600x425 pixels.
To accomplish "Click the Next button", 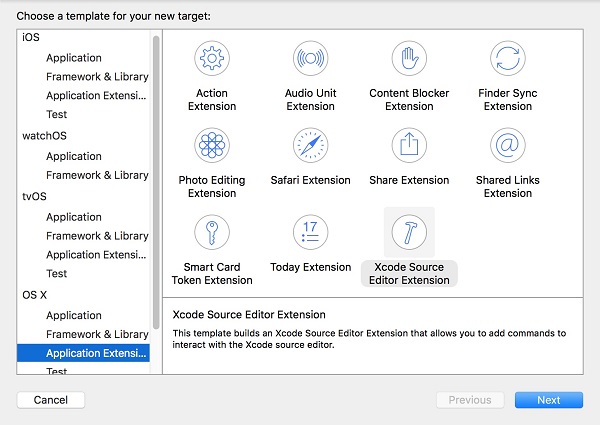I will click(x=548, y=400).
